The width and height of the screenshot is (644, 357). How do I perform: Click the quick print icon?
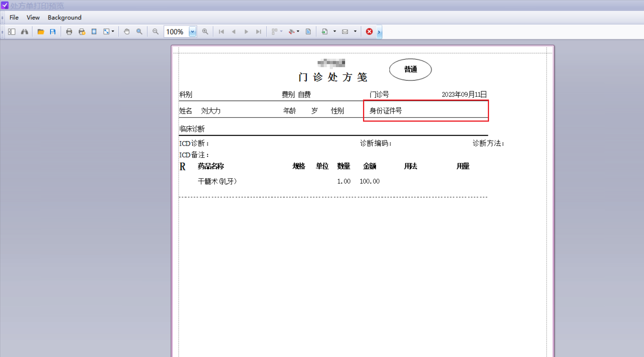82,32
